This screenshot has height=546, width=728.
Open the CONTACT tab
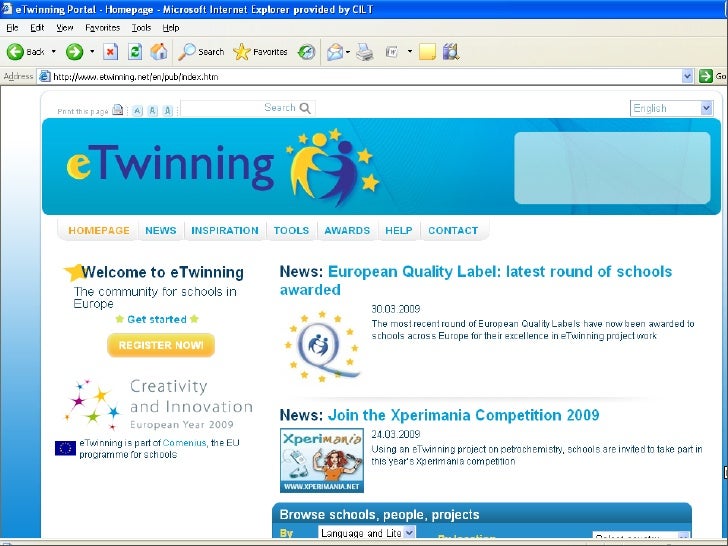point(453,231)
